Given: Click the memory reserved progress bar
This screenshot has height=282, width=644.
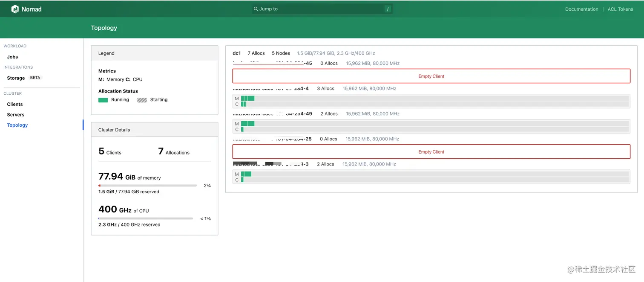Looking at the screenshot, I should pos(147,186).
